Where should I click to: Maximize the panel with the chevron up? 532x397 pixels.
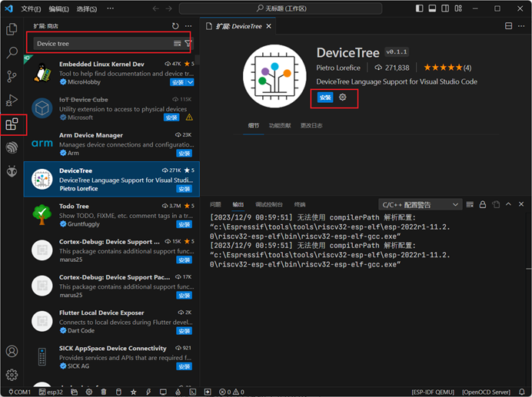[508, 204]
